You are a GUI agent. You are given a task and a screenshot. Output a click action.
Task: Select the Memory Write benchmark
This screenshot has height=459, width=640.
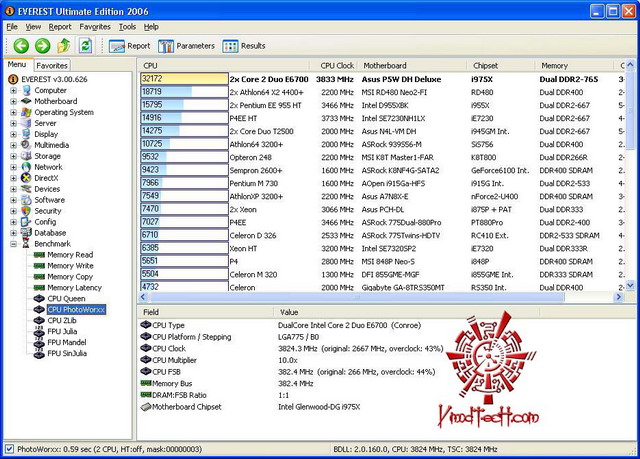(64, 266)
